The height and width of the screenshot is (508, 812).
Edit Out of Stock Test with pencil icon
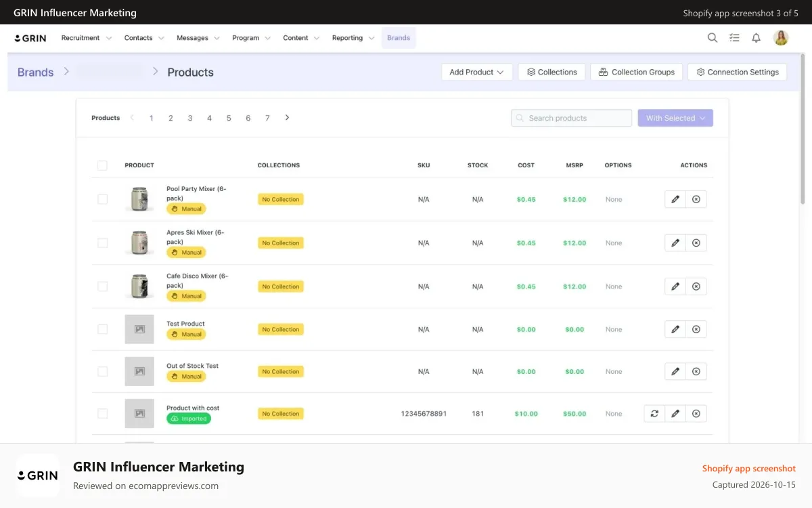[675, 371]
